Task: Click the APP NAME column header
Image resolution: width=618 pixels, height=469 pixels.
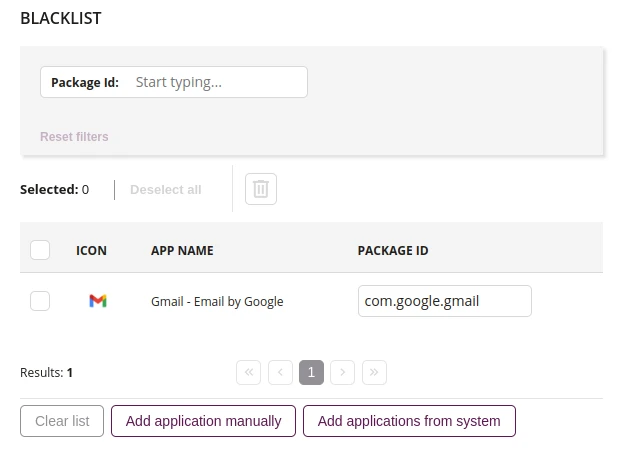Action: pyautogui.click(x=182, y=251)
